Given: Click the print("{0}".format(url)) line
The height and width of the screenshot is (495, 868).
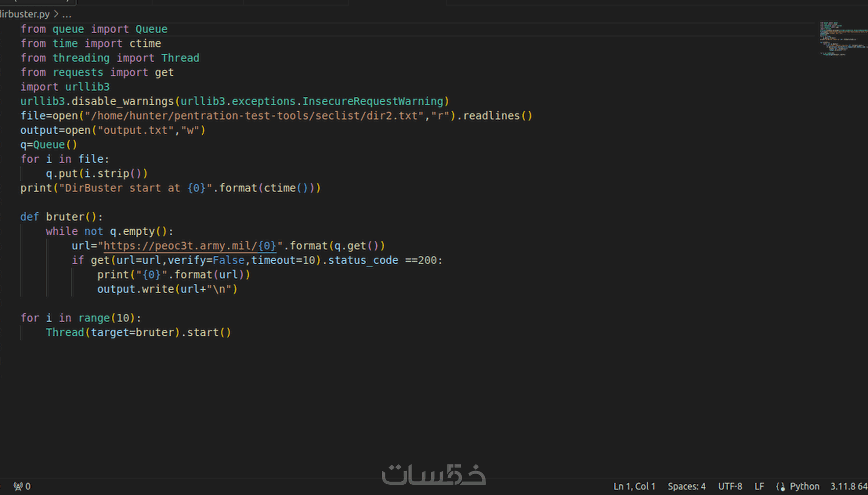Looking at the screenshot, I should point(174,275).
